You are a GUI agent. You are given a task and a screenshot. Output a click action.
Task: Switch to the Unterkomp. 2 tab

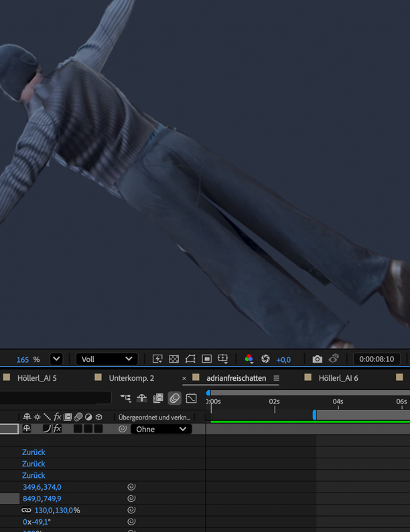pos(131,378)
